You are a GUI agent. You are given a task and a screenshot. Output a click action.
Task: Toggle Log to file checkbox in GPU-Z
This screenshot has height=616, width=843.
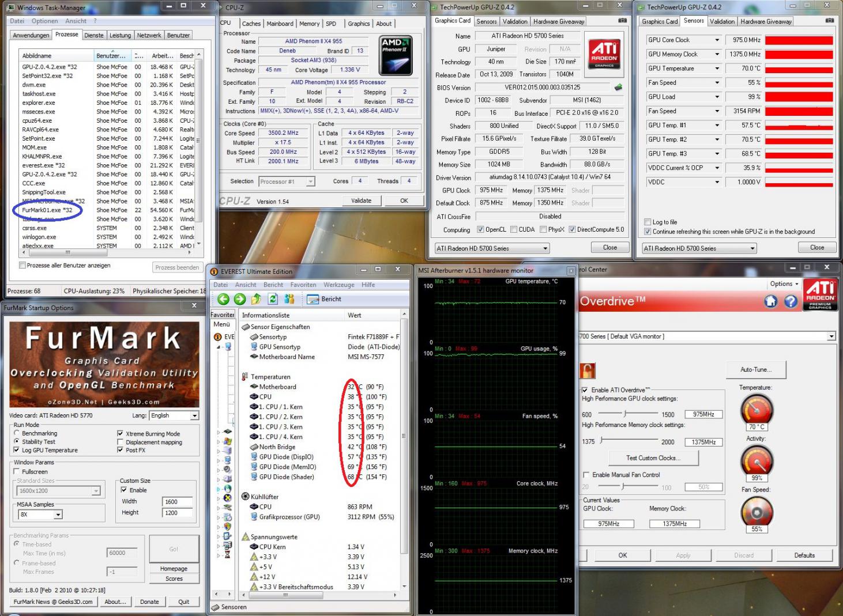pos(648,222)
